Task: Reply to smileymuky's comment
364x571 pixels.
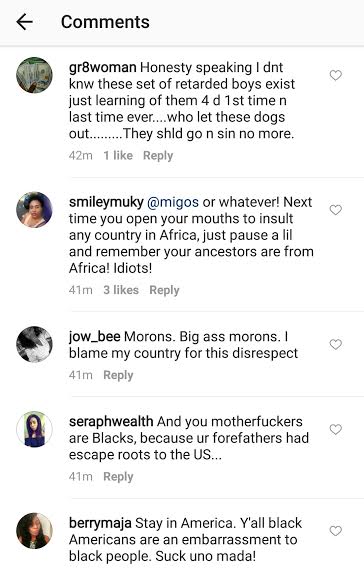Action: coord(165,290)
